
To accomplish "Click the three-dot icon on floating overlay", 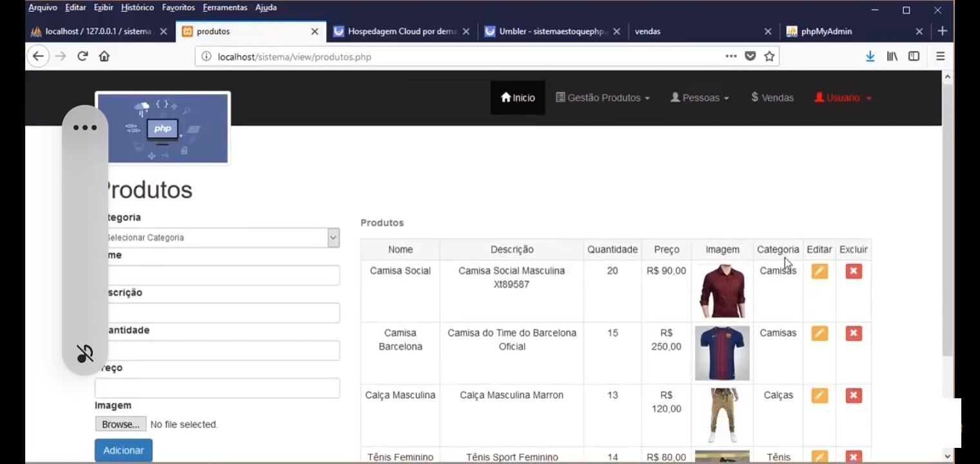I will point(85,128).
